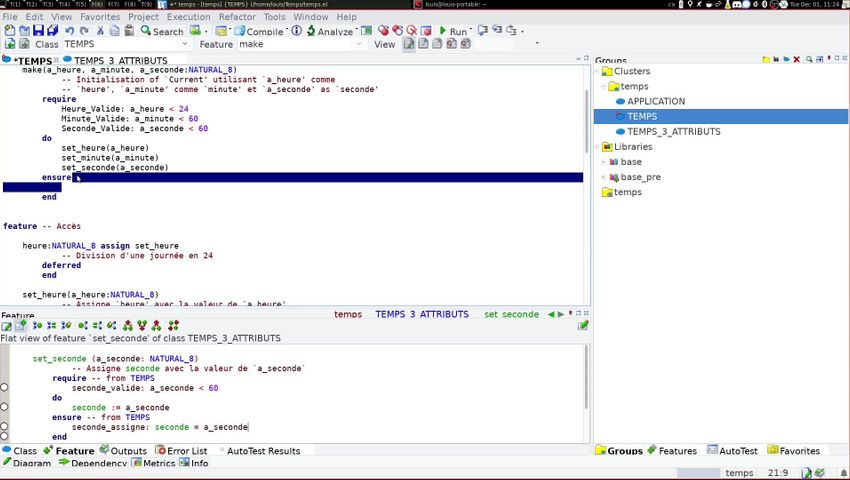Open the Outputs panel tab
Image resolution: width=850 pixels, height=480 pixels.
123,451
